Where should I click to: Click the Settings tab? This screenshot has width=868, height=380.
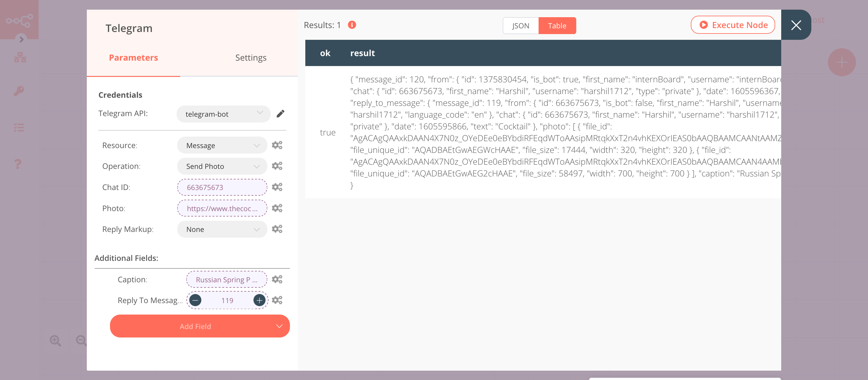(250, 58)
